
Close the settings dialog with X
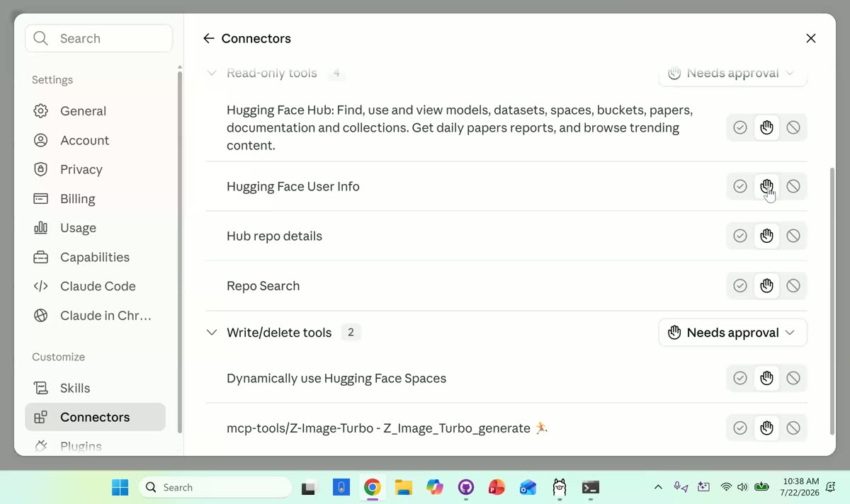tap(811, 38)
